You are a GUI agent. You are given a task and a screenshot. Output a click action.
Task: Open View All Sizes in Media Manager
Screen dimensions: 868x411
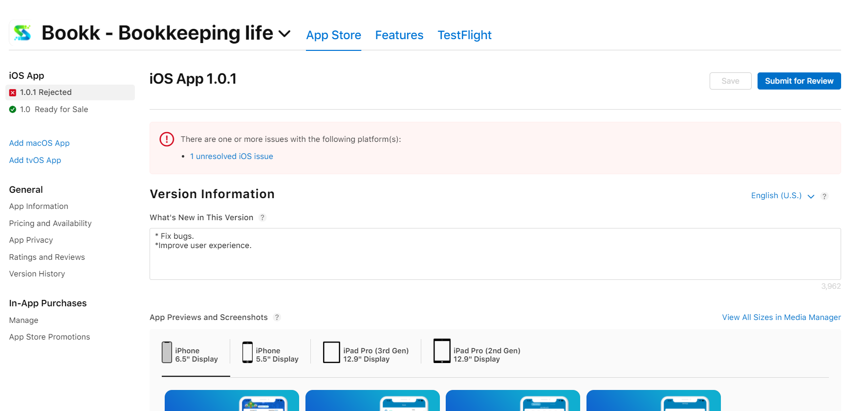(781, 318)
